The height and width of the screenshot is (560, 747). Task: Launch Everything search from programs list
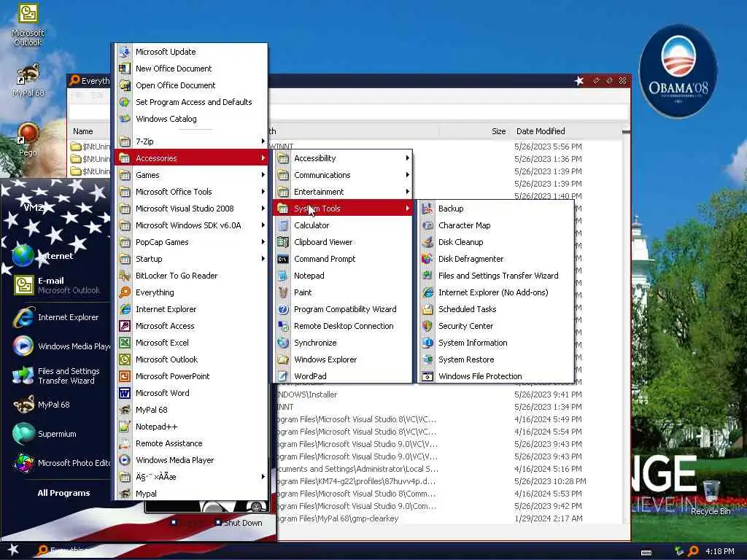(x=191, y=292)
